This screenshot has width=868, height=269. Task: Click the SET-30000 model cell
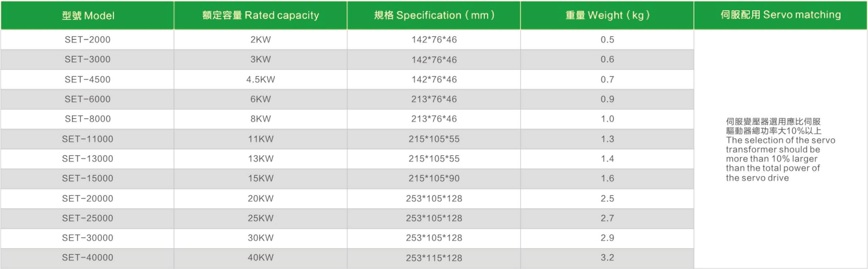tap(88, 238)
